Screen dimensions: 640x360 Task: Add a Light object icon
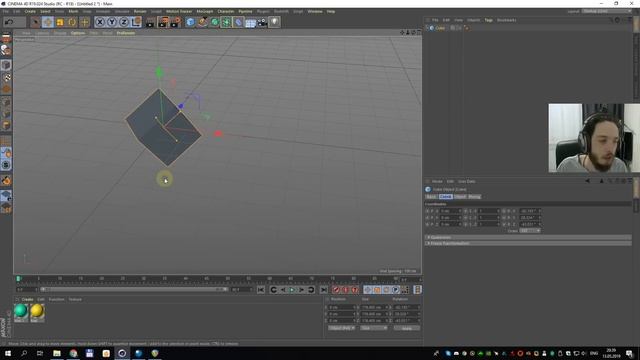275,22
